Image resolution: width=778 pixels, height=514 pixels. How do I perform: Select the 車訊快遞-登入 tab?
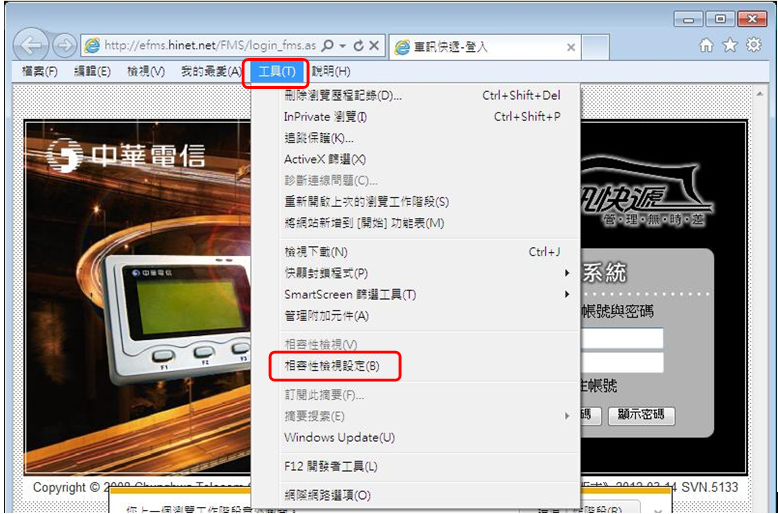[x=485, y=47]
